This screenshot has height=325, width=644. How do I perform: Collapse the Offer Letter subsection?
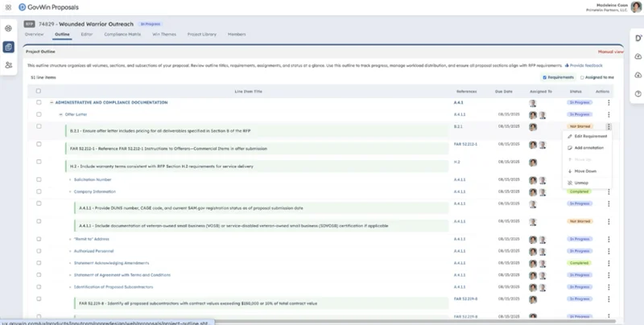61,114
